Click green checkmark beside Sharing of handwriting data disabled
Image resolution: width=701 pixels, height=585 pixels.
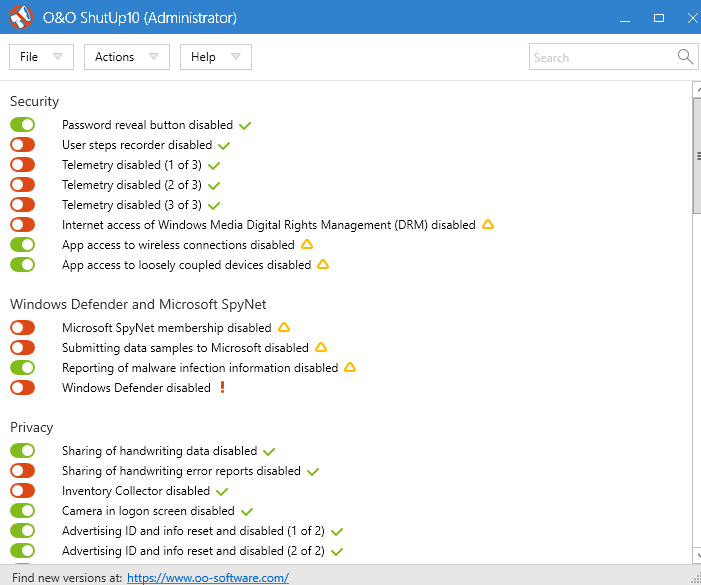(x=269, y=452)
